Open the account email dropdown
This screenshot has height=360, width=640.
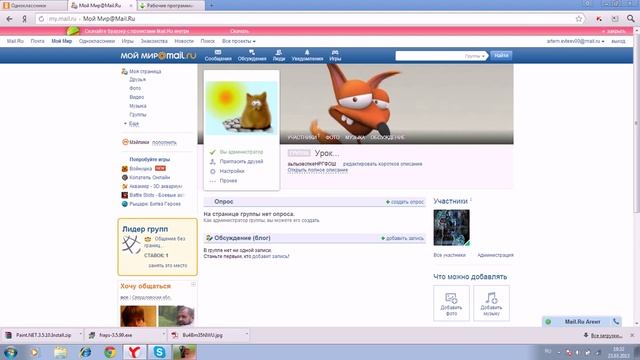point(576,41)
